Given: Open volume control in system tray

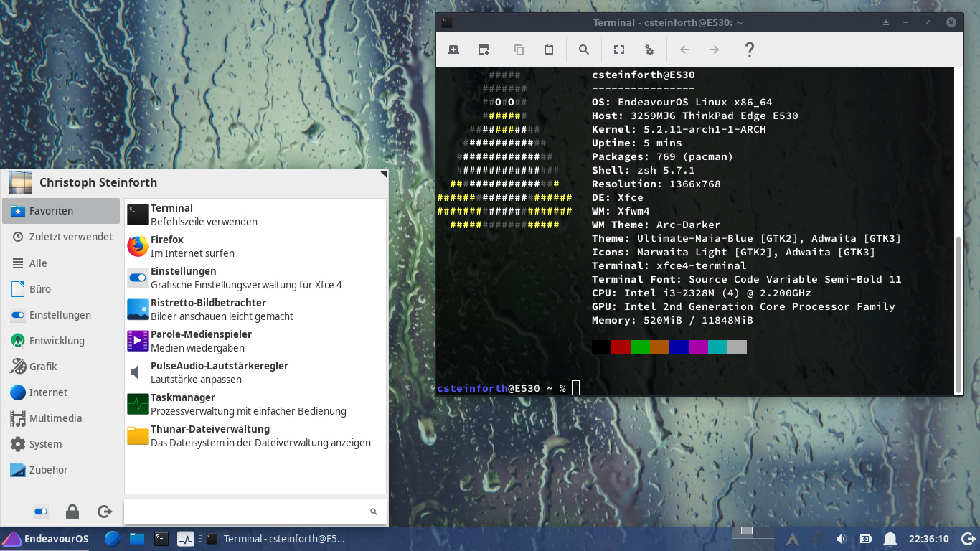Looking at the screenshot, I should tap(841, 539).
